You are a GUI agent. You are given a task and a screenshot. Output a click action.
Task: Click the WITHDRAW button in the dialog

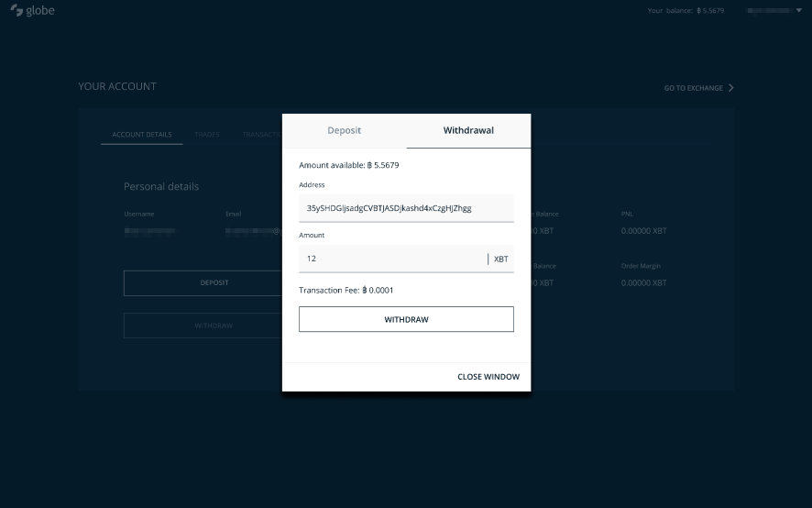[x=406, y=319]
